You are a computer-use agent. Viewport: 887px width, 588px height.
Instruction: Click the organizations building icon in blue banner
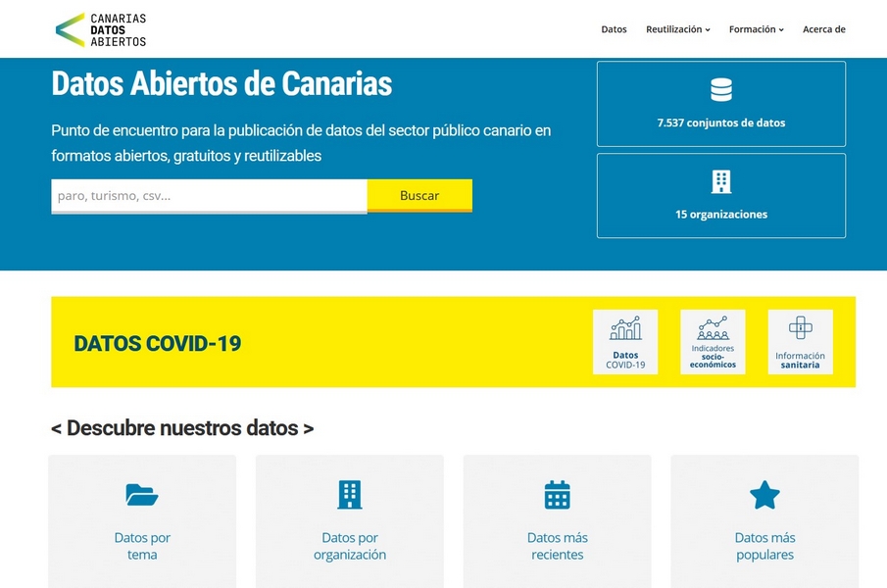click(721, 182)
